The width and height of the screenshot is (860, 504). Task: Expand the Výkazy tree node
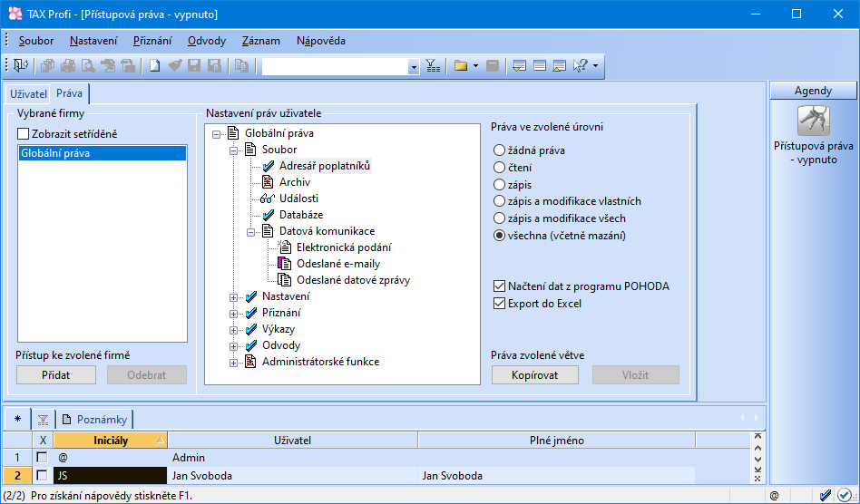(234, 330)
